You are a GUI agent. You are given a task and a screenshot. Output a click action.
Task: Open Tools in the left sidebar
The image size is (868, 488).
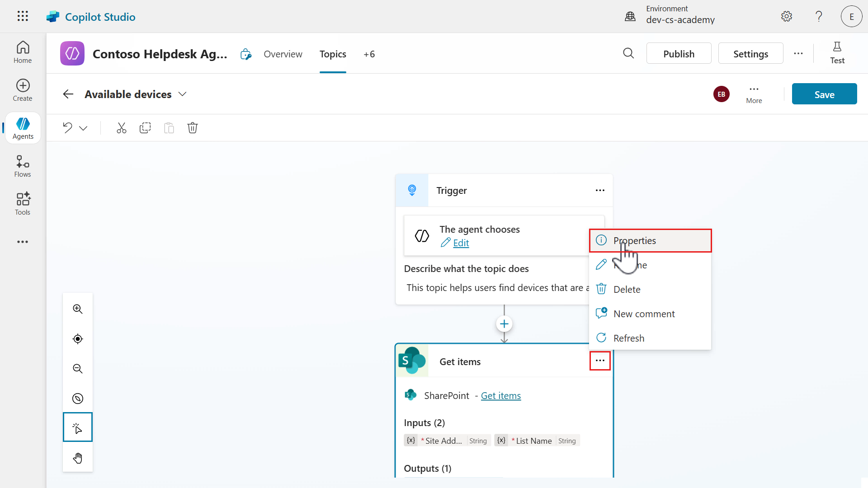tap(23, 204)
